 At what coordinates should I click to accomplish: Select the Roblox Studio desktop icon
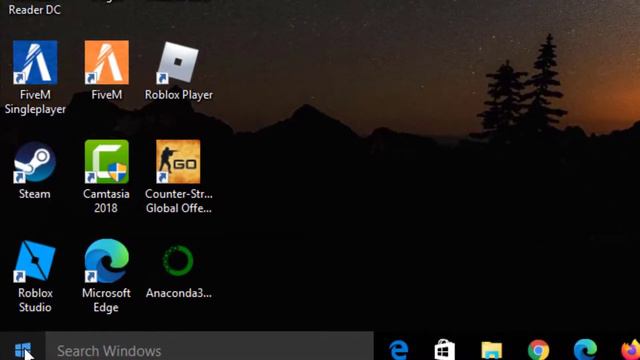point(35,261)
